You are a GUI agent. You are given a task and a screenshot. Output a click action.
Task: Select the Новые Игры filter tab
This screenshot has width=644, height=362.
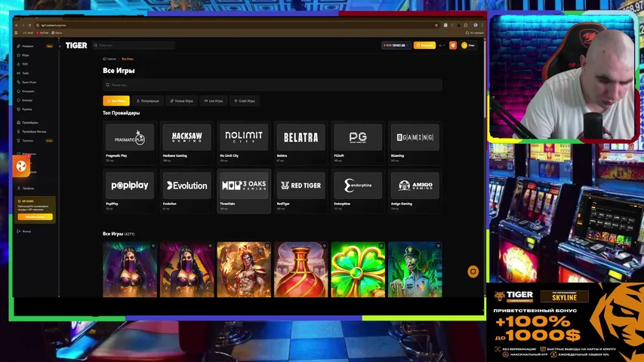tap(181, 100)
